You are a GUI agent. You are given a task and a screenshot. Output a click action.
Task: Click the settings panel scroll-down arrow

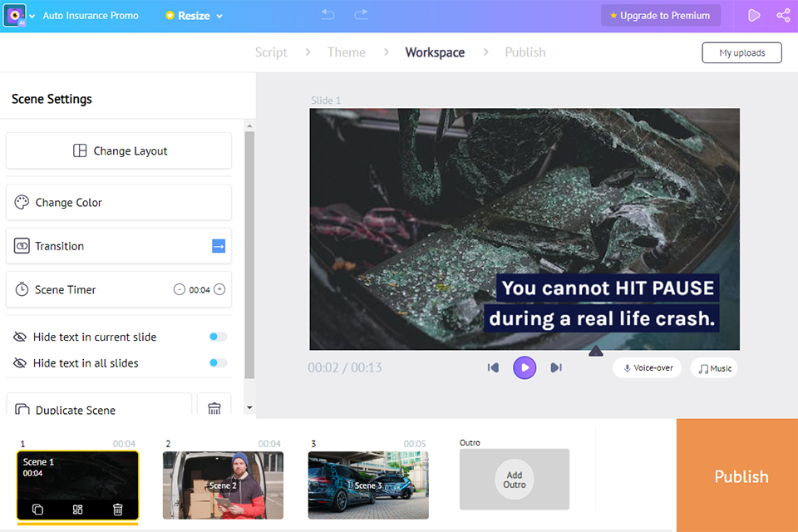(249, 407)
